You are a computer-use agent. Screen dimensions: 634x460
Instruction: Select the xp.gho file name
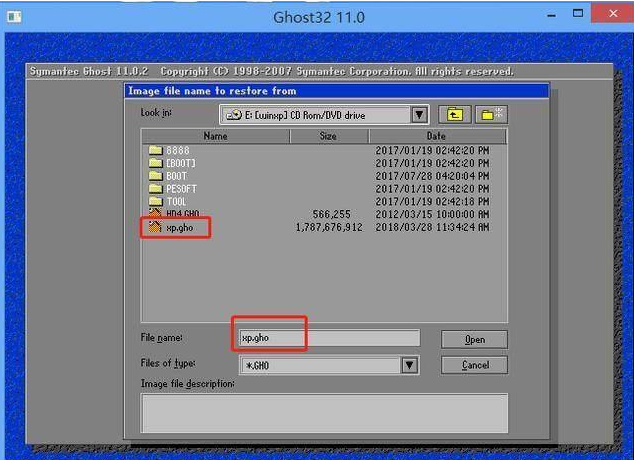180,228
